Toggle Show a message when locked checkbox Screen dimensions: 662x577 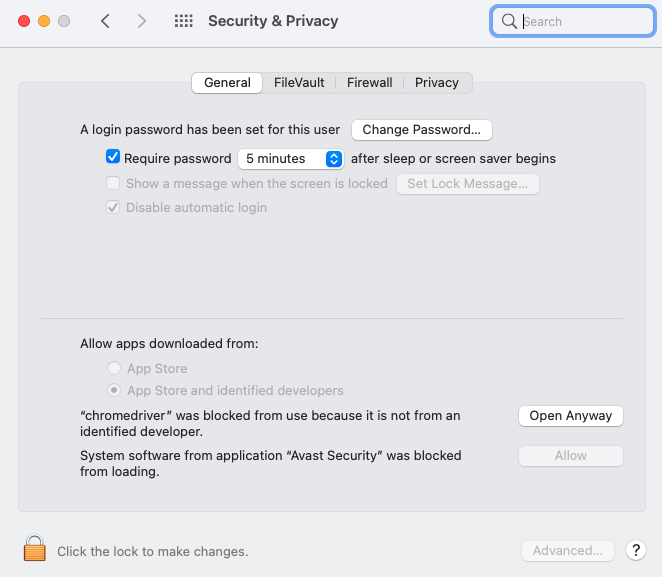(113, 183)
